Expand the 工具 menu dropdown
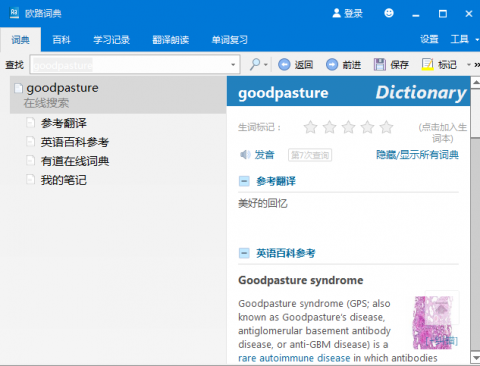 (477, 40)
